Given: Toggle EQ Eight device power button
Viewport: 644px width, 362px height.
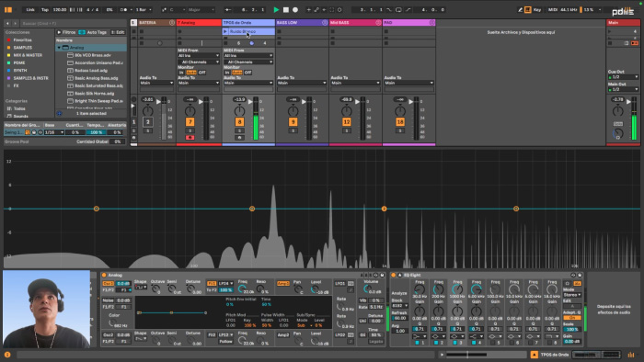Looking at the screenshot, I should pyautogui.click(x=394, y=275).
